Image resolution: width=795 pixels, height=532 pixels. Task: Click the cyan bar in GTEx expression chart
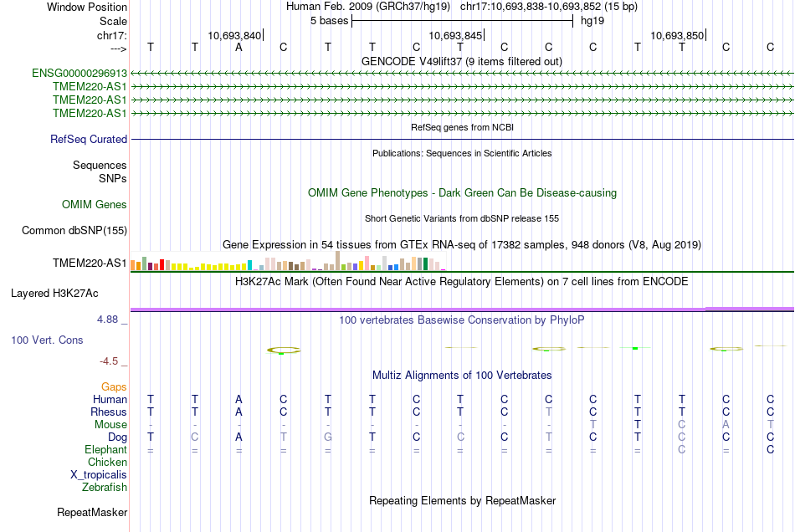tap(249, 265)
